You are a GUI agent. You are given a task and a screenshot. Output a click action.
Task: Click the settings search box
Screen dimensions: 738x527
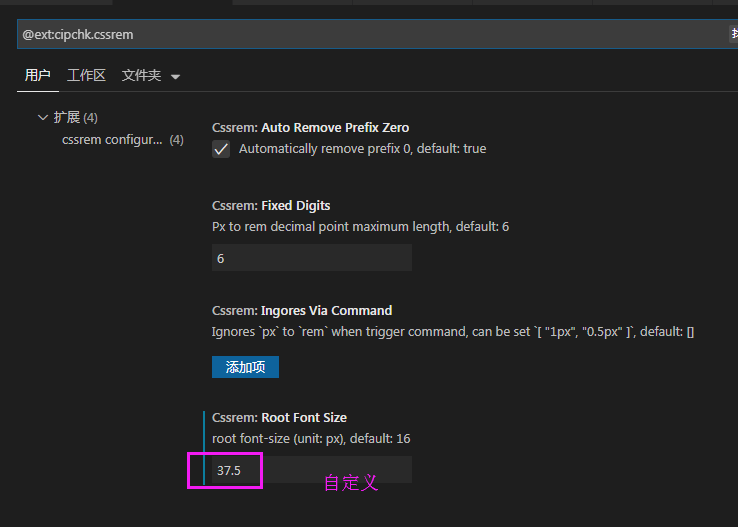tap(370, 34)
